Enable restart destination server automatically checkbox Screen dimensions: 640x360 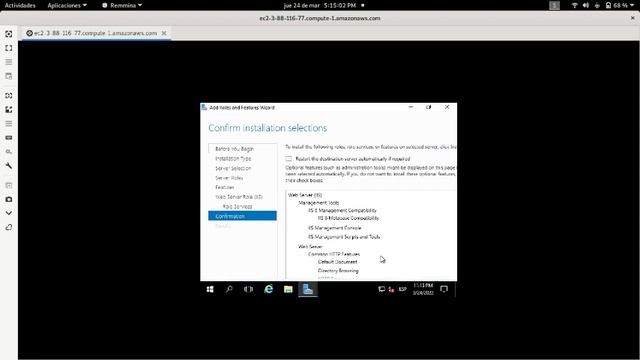point(289,159)
